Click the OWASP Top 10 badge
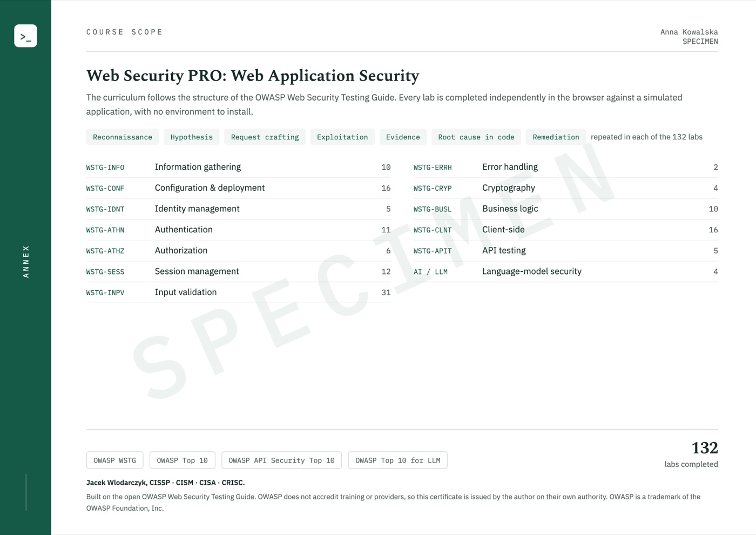The height and width of the screenshot is (535, 756). [183, 460]
